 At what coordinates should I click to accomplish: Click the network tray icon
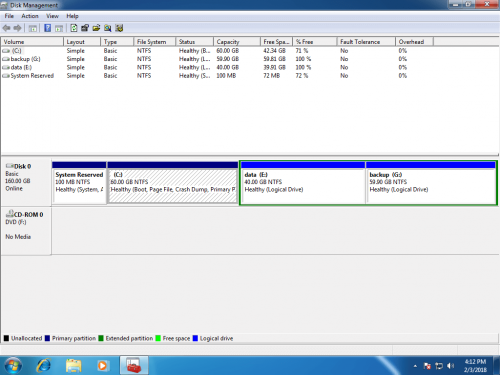(439, 366)
